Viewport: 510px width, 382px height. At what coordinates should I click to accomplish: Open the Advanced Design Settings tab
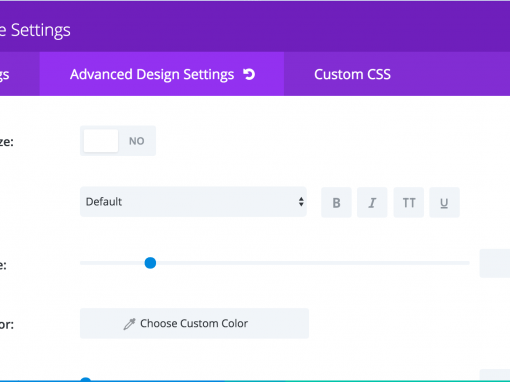(x=162, y=74)
